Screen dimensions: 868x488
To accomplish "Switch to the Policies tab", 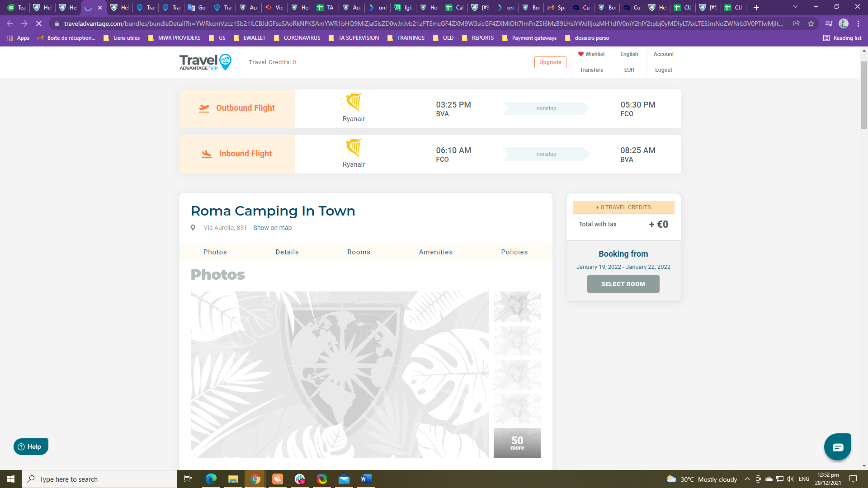I will point(514,252).
